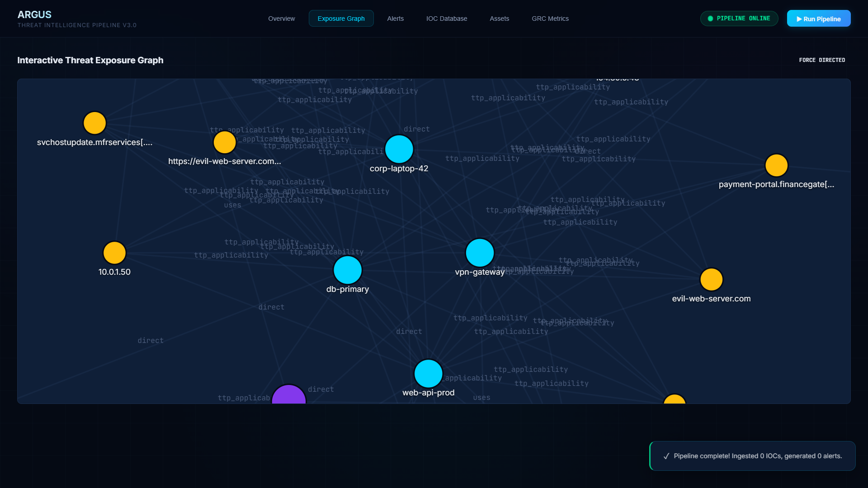Click the play icon in Run Pipeline
This screenshot has width=868, height=488.
(799, 19)
